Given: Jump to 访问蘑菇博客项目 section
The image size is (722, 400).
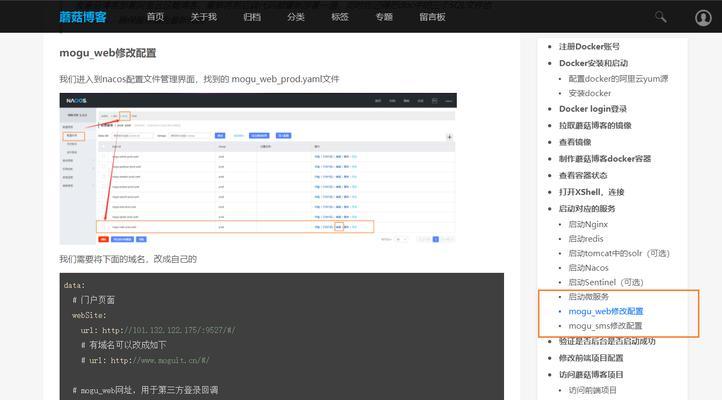Looking at the screenshot, I should pos(591,374).
